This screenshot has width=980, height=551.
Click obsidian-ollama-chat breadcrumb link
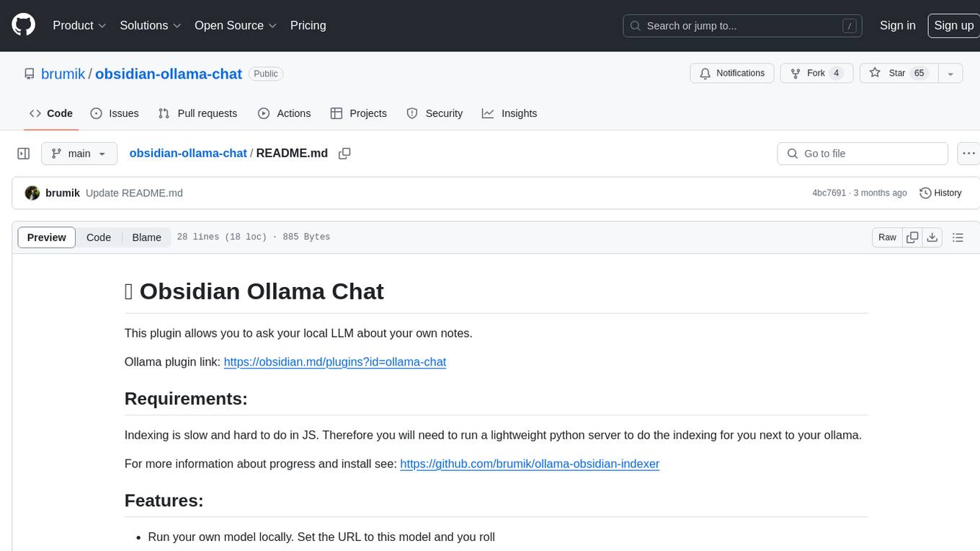point(188,153)
